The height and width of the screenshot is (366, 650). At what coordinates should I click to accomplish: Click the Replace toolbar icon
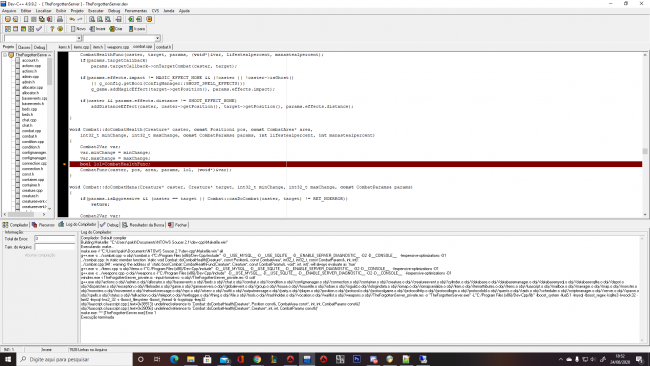point(100,19)
